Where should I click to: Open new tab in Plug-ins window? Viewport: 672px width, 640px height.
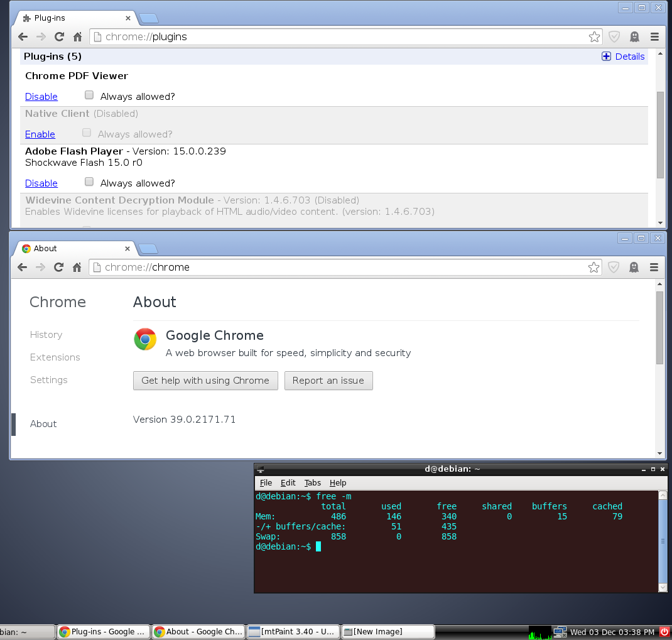coord(149,18)
